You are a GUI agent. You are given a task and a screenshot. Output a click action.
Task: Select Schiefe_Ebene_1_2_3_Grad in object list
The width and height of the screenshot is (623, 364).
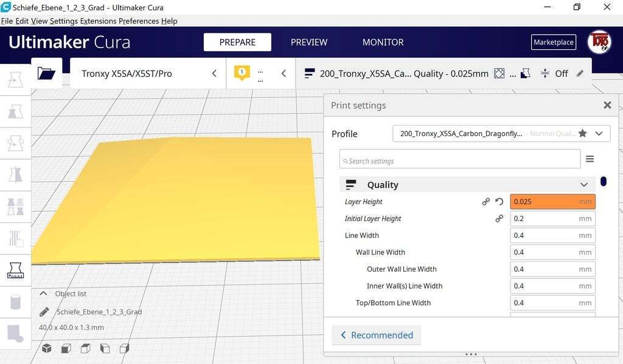tap(99, 312)
